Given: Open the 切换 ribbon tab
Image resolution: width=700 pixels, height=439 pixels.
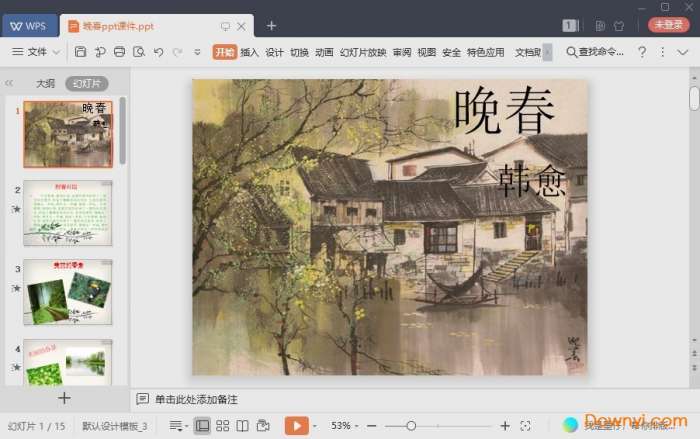Looking at the screenshot, I should click(x=299, y=52).
